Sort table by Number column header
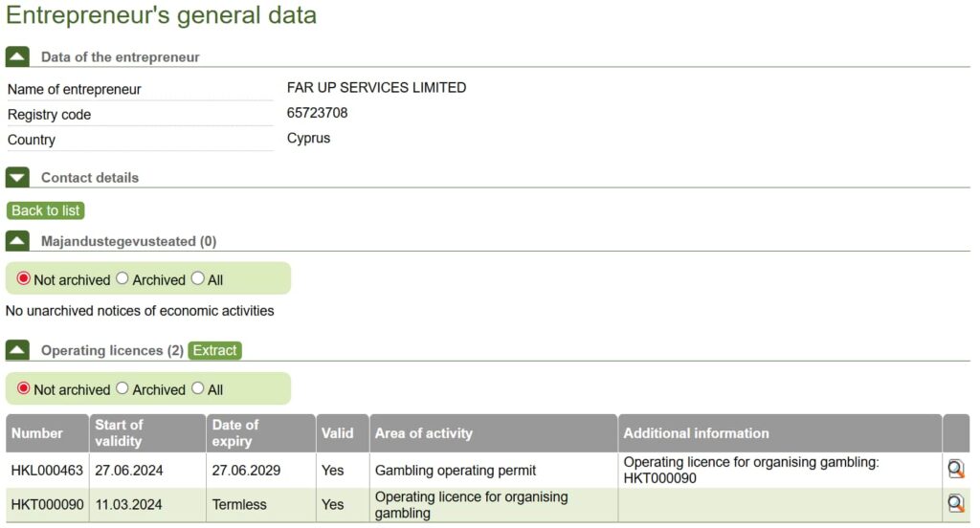980x528 pixels. click(37, 433)
